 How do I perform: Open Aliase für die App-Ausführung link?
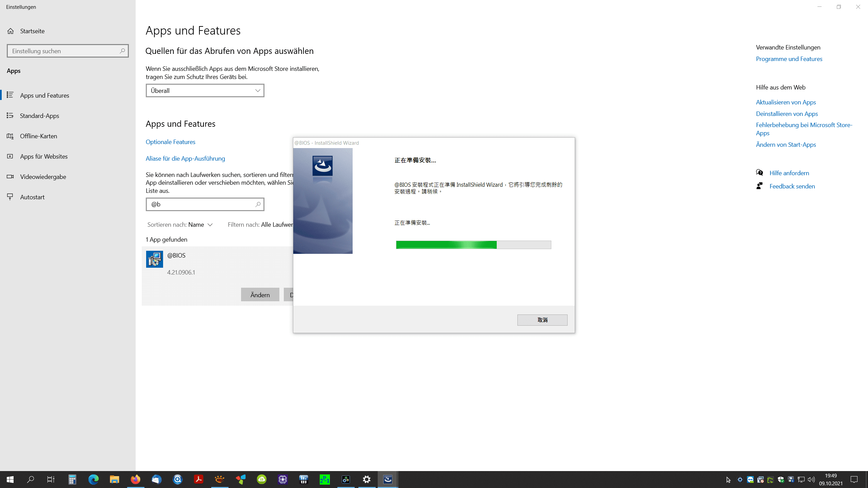[185, 158]
